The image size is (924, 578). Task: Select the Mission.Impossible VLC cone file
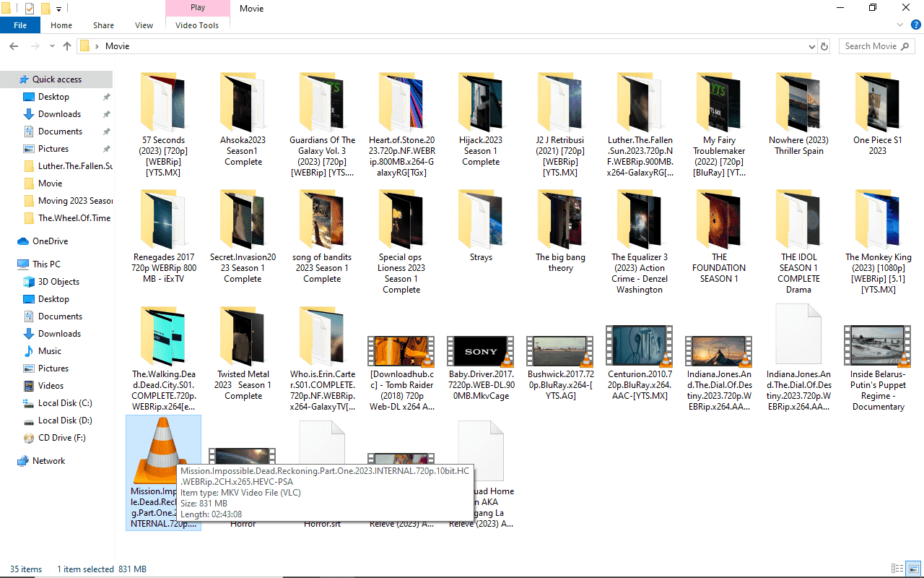point(163,473)
